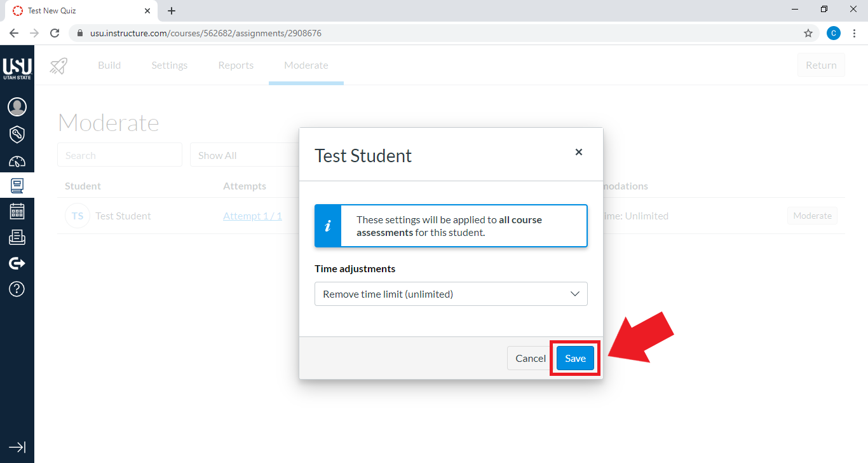Open Courses book icon in sidebar
Viewport: 868px width, 463px height.
coord(17,186)
